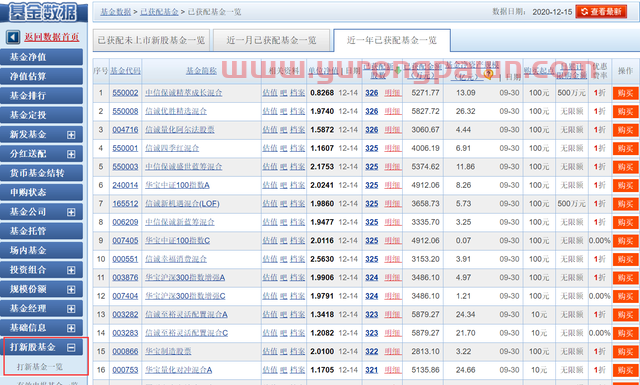Open 明细 link for fund 240014

click(x=393, y=185)
